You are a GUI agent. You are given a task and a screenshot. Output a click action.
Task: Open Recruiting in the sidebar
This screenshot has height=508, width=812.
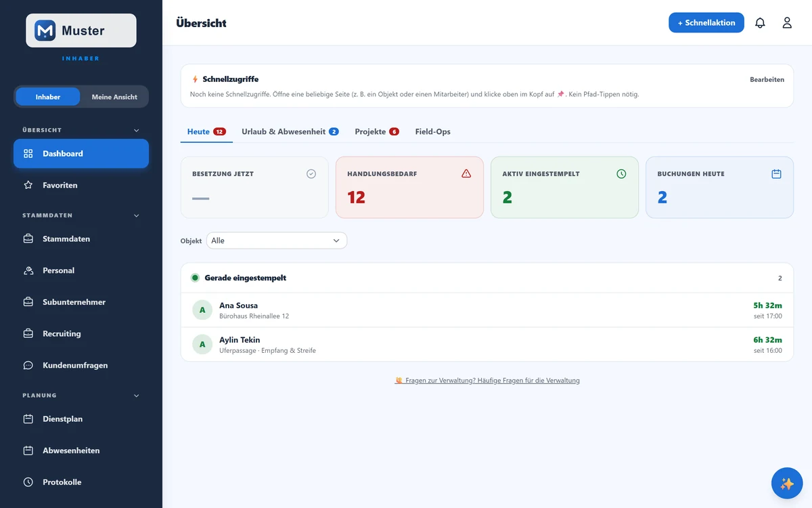pos(81,333)
